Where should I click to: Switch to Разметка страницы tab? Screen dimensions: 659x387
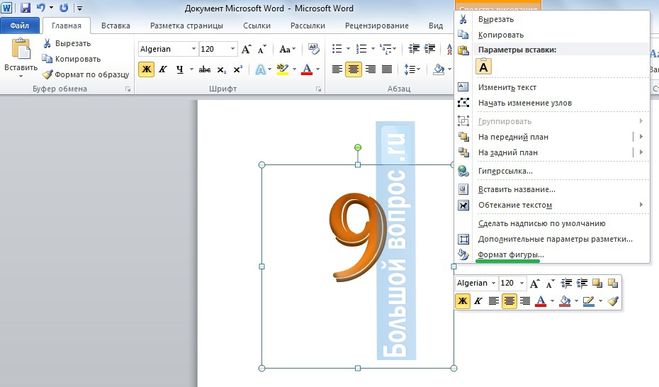(x=187, y=26)
